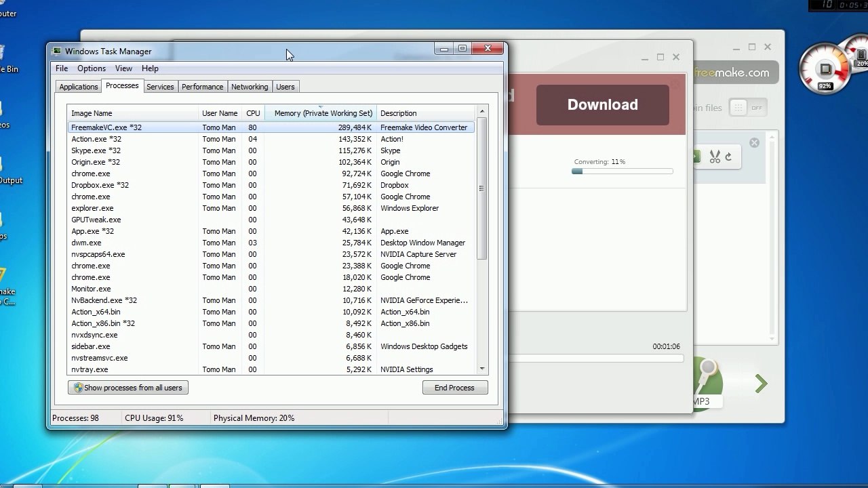Screen dimensions: 868x488
Task: Click the 00:01:06 time remaining text
Action: point(666,346)
